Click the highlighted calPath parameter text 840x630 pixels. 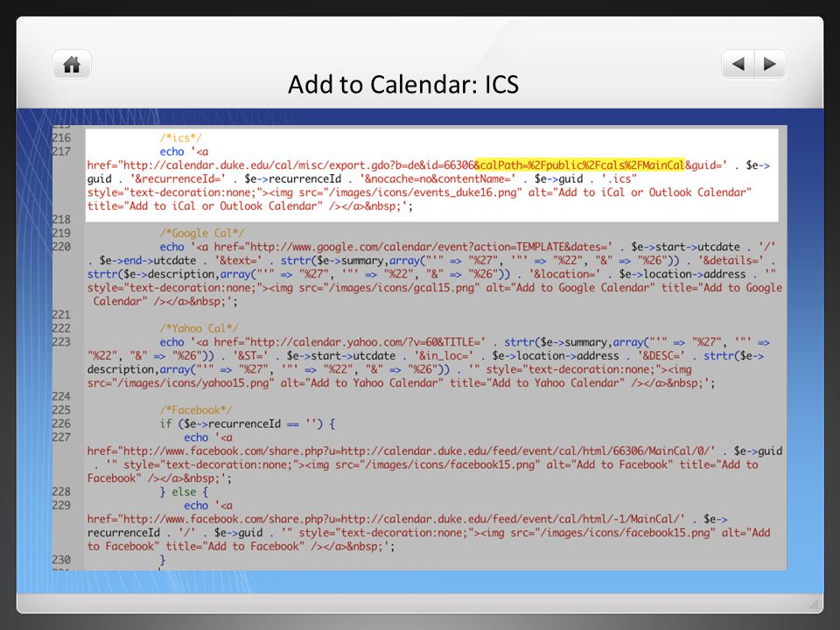579,165
